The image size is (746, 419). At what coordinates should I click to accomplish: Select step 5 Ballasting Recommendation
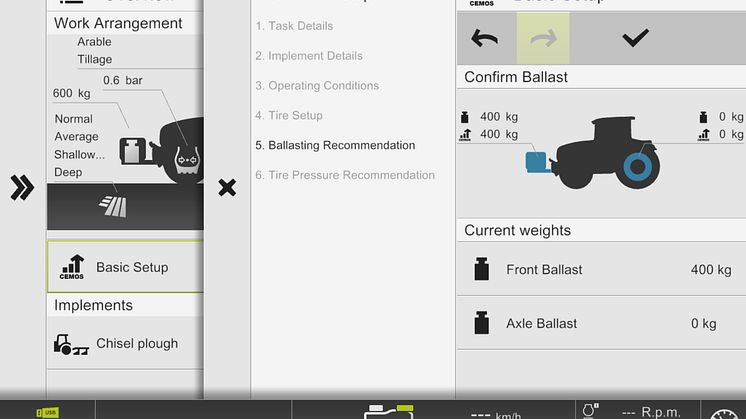click(x=335, y=146)
